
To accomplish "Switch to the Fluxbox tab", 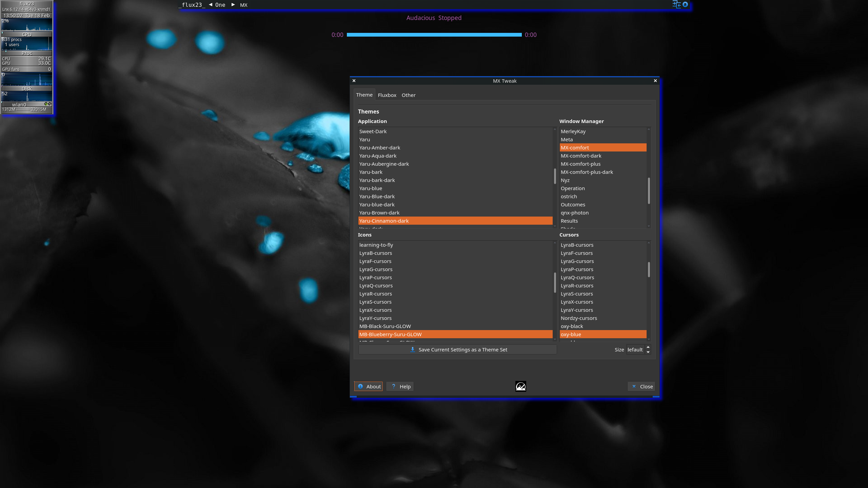I will [x=387, y=95].
